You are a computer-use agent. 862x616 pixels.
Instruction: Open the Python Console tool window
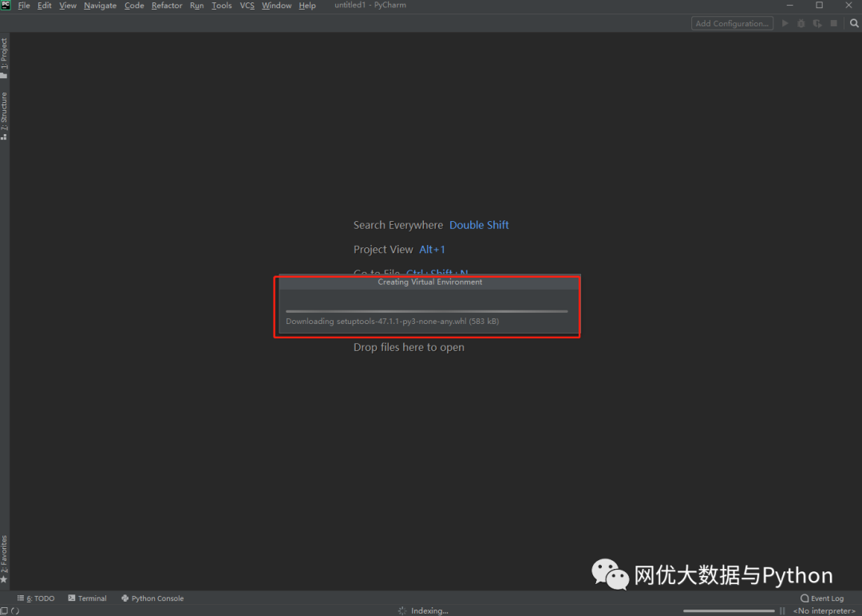152,598
